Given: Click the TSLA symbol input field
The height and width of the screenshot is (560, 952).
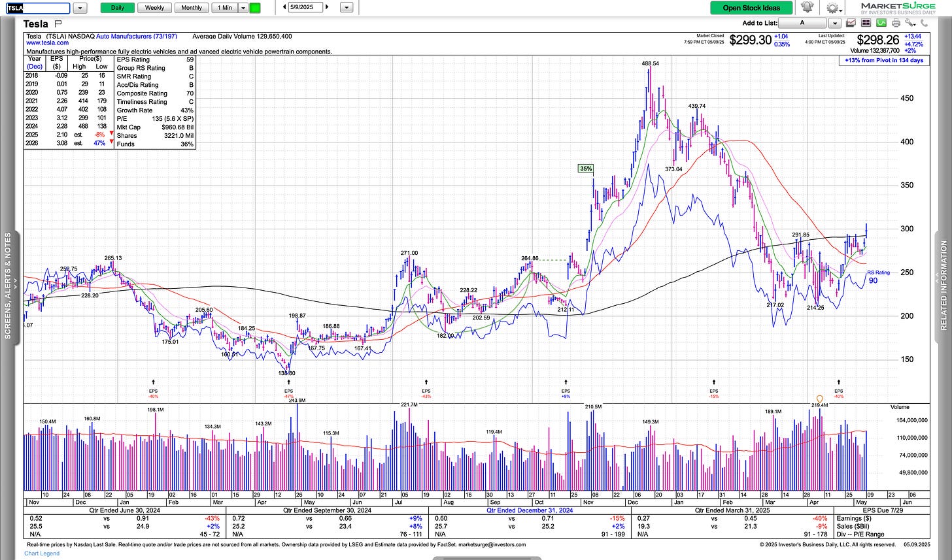Looking at the screenshot, I should point(37,8).
